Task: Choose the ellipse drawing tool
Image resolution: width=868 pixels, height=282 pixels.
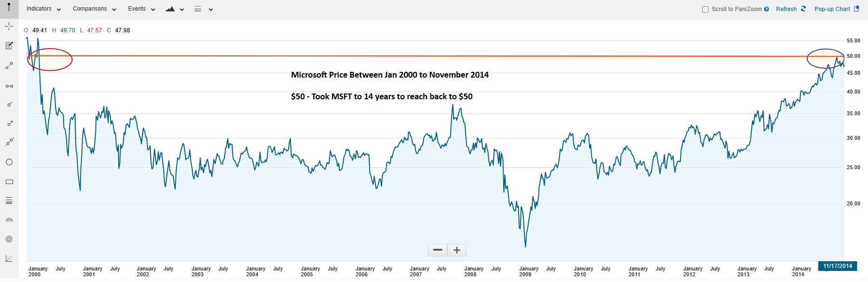Action: (x=9, y=162)
